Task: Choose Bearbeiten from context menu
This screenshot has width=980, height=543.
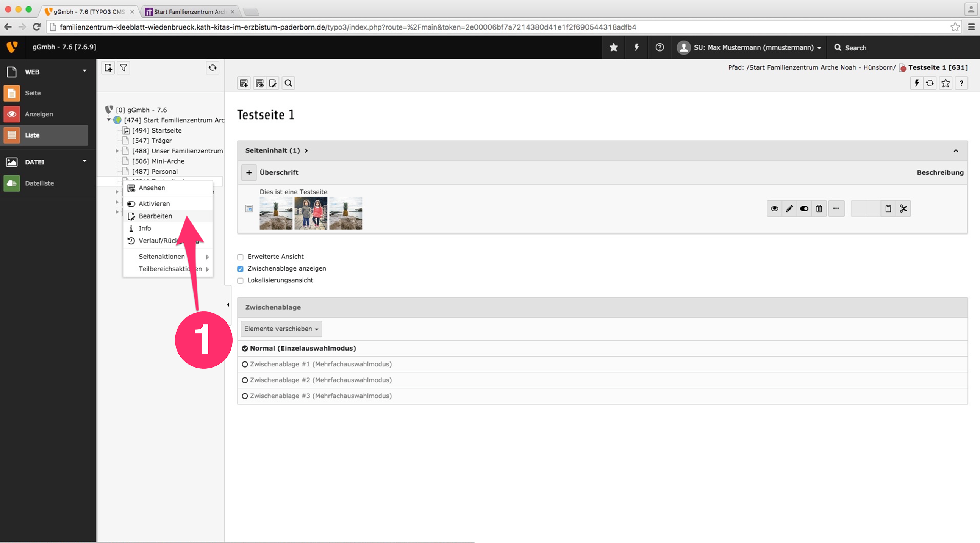Action: [155, 216]
